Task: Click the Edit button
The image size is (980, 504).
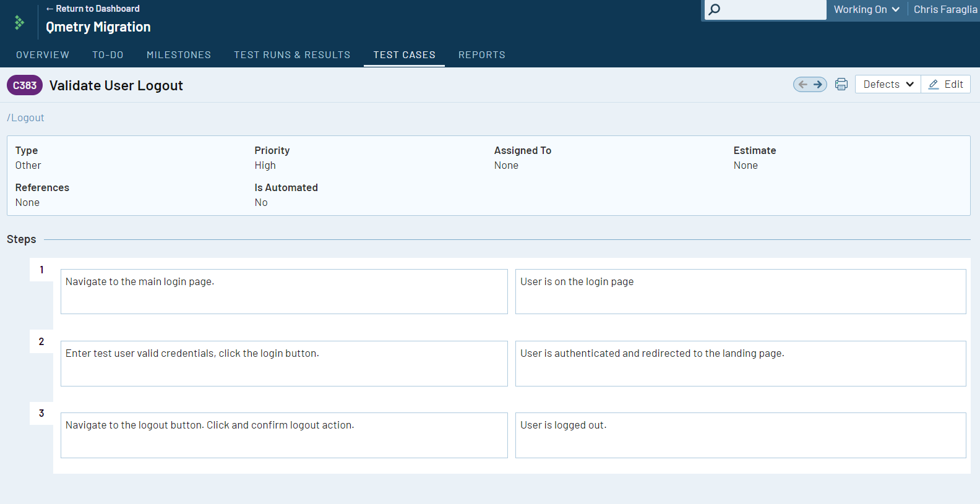Action: click(946, 85)
